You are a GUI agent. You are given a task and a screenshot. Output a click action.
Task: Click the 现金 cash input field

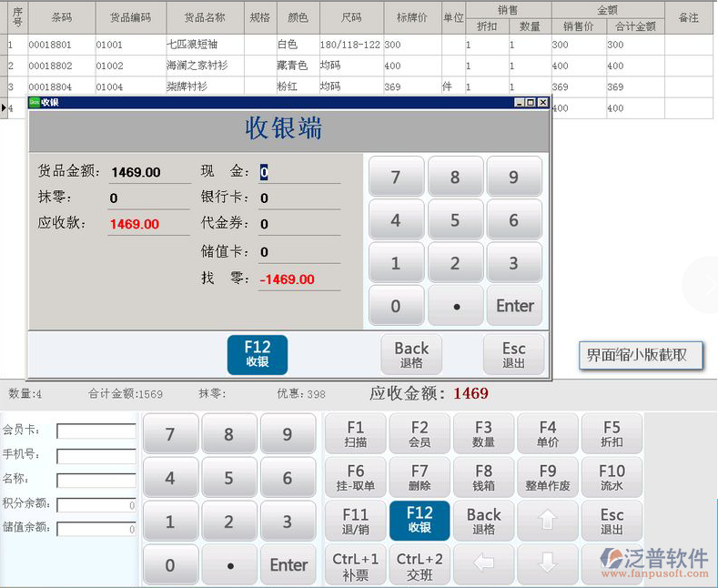coord(298,172)
